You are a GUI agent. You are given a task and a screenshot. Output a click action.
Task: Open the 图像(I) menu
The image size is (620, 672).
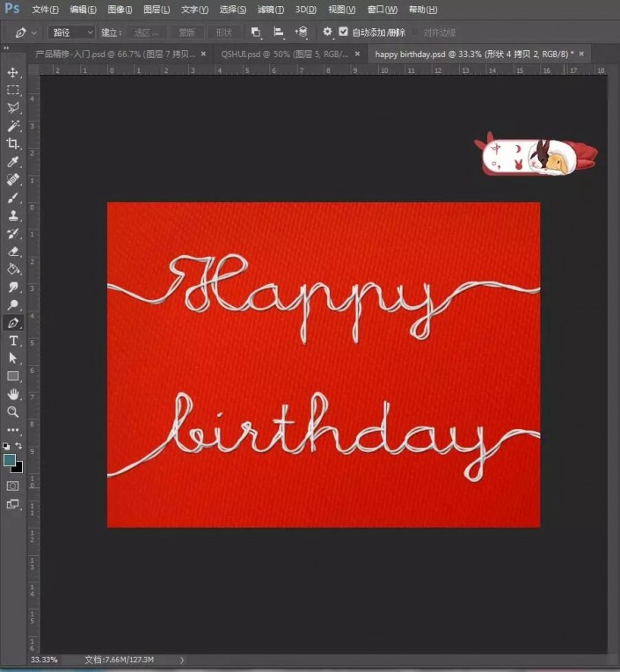coord(120,10)
